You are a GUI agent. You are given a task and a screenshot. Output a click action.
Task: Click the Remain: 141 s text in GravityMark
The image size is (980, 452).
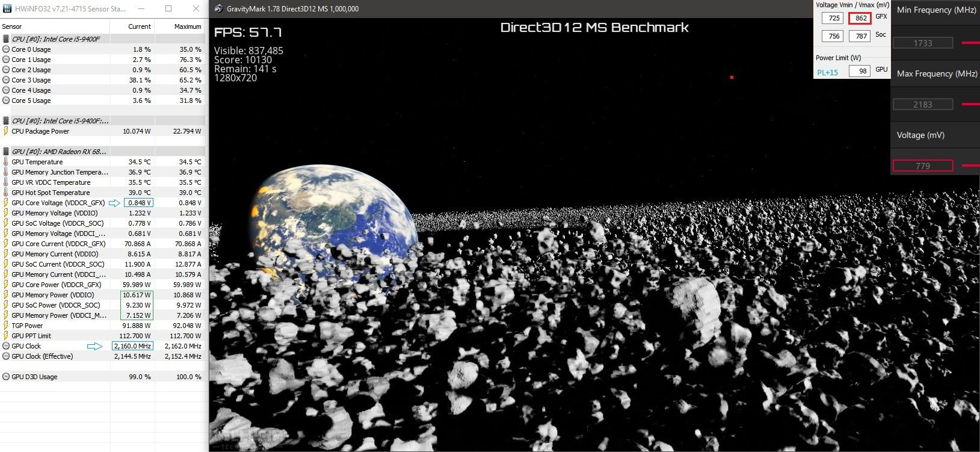tap(245, 69)
